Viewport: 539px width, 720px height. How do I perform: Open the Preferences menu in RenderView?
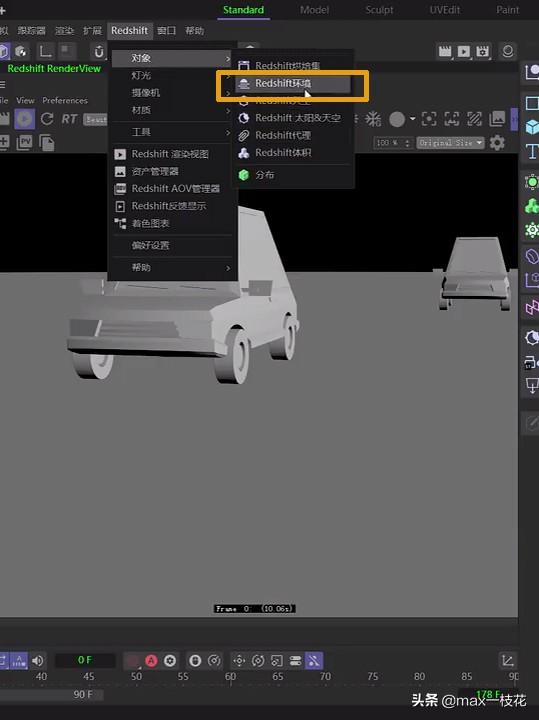[65, 100]
